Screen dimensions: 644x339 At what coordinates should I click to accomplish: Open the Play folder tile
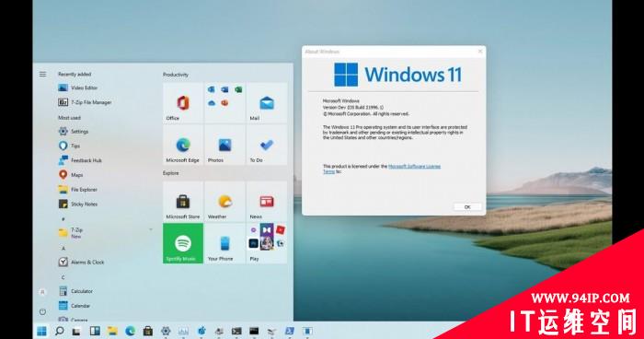click(267, 243)
